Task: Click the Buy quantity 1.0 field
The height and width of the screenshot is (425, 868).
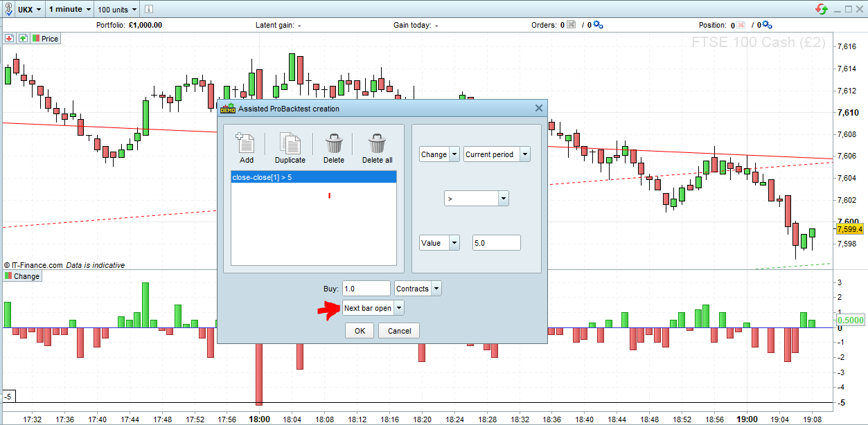Action: [x=366, y=289]
